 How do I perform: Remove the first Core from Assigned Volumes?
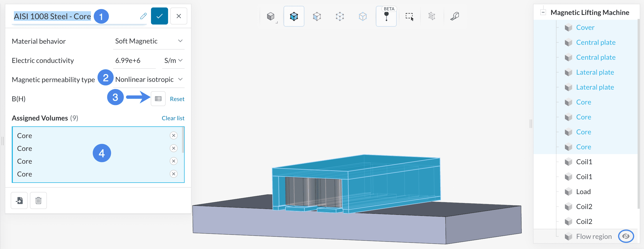pyautogui.click(x=174, y=136)
